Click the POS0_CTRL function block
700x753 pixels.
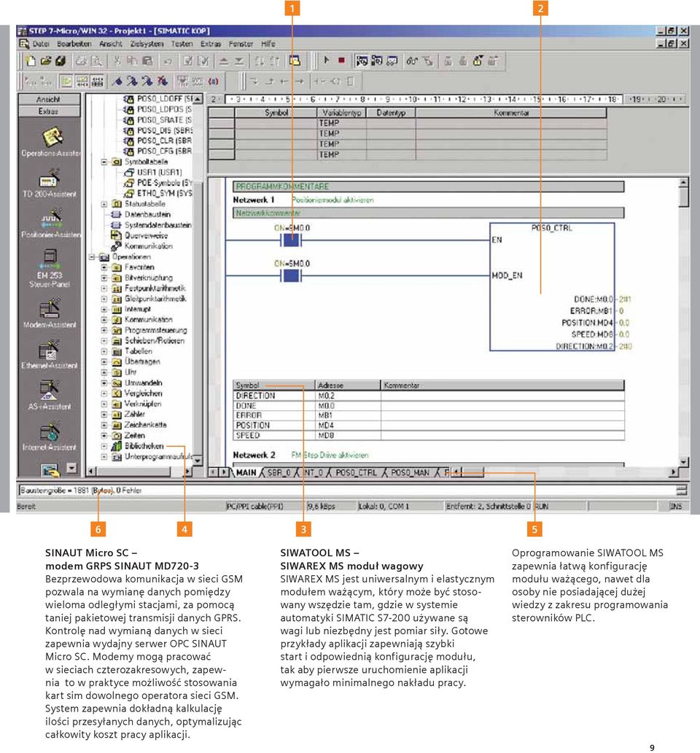[552, 286]
